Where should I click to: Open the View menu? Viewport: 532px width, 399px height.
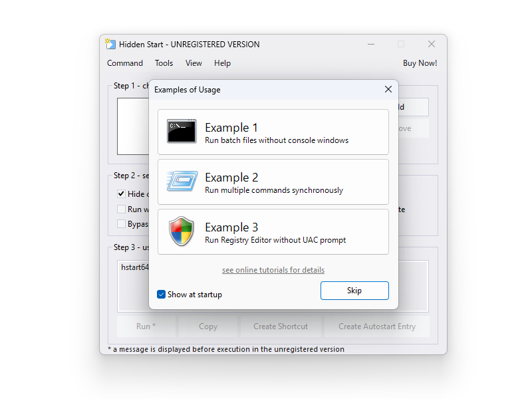(x=194, y=63)
